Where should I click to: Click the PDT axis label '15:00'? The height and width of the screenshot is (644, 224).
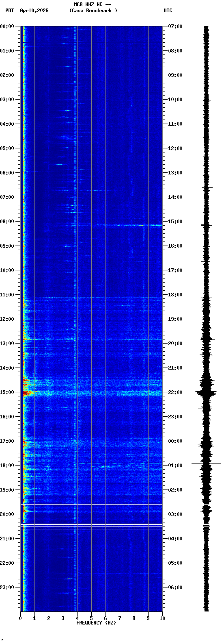click(7, 392)
